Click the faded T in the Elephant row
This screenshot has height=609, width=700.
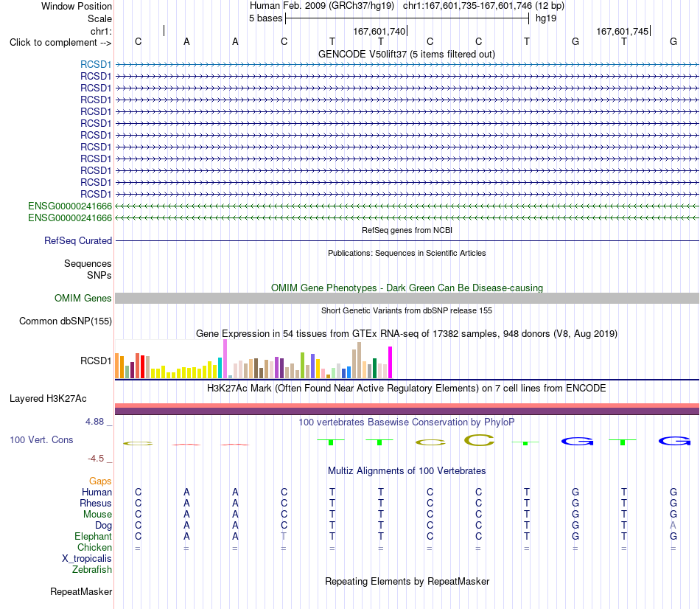click(x=284, y=536)
